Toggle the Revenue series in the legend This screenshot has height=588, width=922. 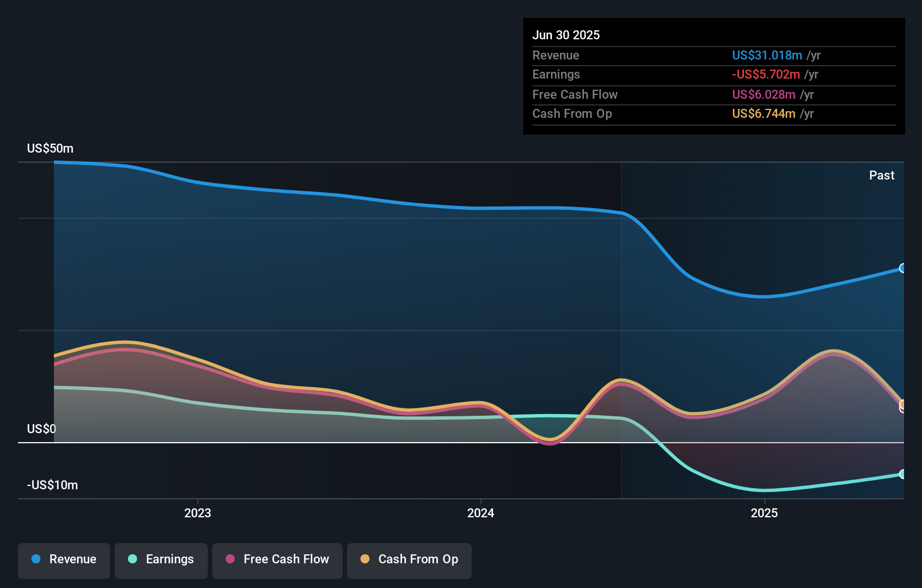[x=64, y=561]
